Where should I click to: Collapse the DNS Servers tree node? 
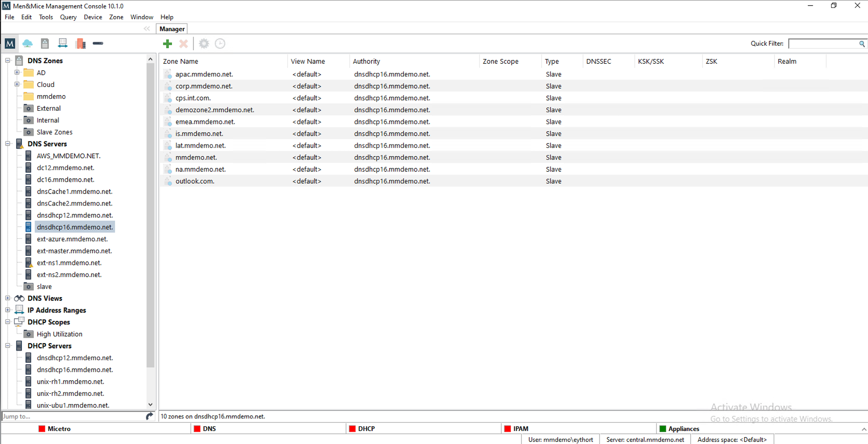[x=8, y=144]
